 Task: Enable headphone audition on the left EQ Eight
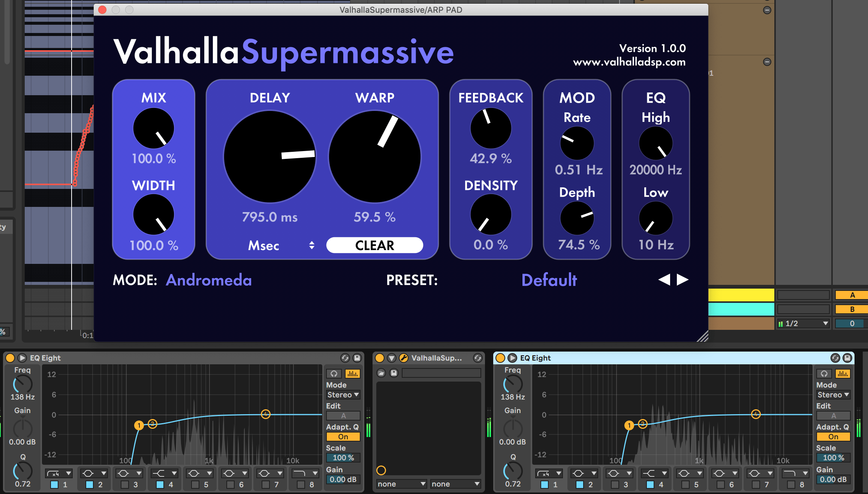click(334, 373)
